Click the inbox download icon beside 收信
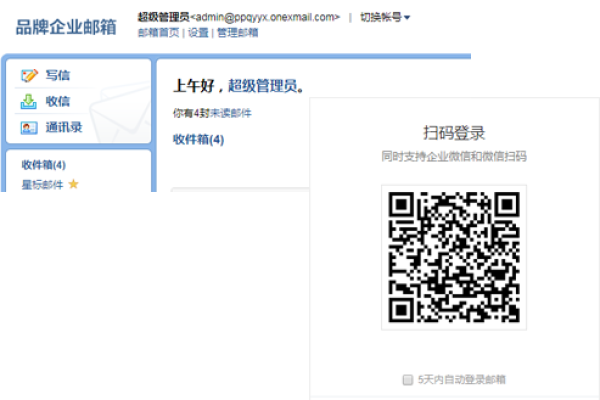 coord(29,102)
